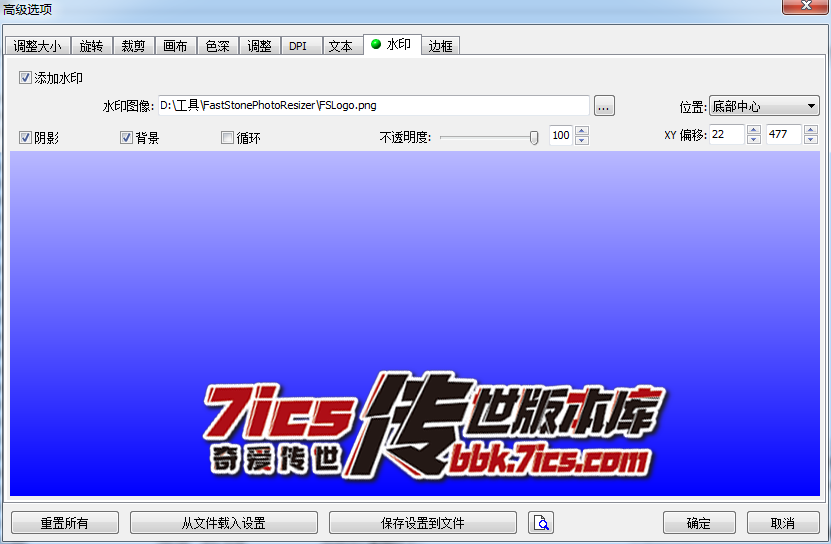Switch to the 边框 tab
Image resolution: width=831 pixels, height=544 pixels.
click(x=440, y=46)
